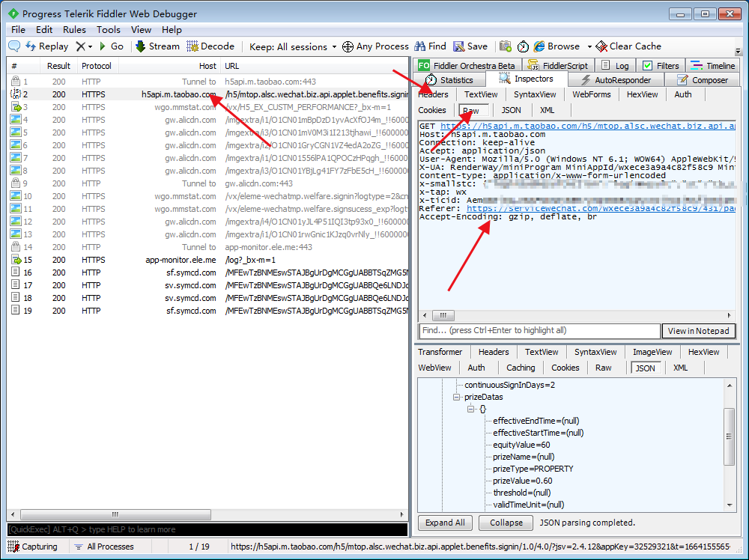
Task: Sort sessions by Protocol column header
Action: point(97,66)
